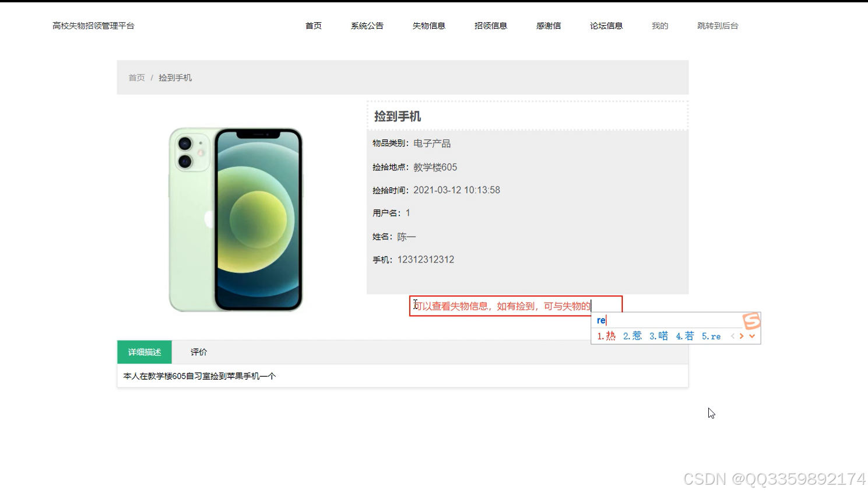Open 首页 in the top navigation
This screenshot has height=494, width=868.
coord(314,26)
